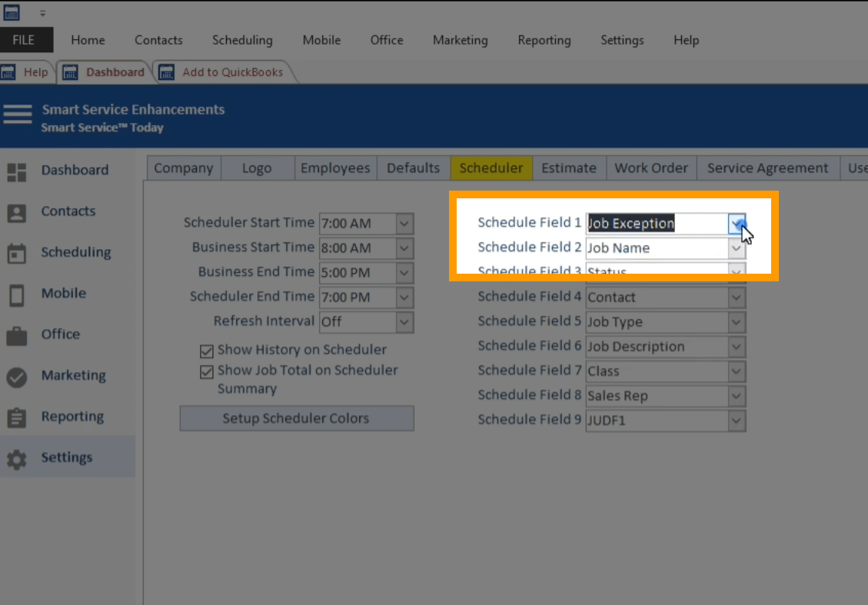Open the Office menu in the menu bar

coord(387,40)
